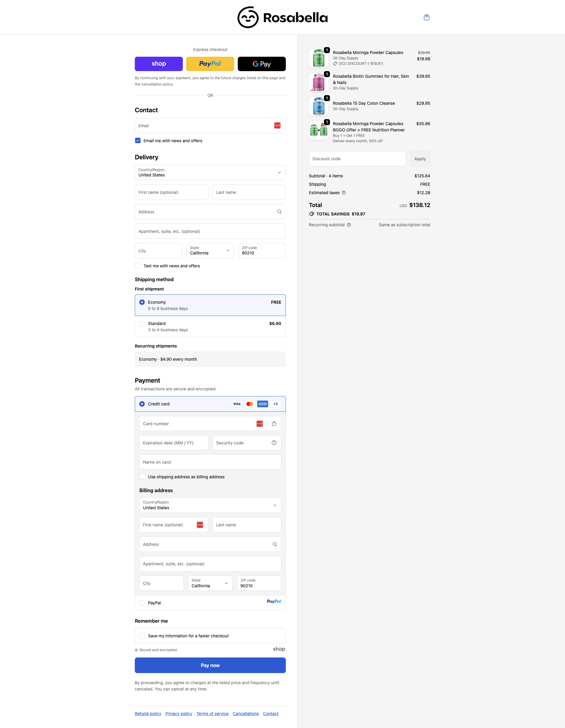Click the Apply discount button

420,159
